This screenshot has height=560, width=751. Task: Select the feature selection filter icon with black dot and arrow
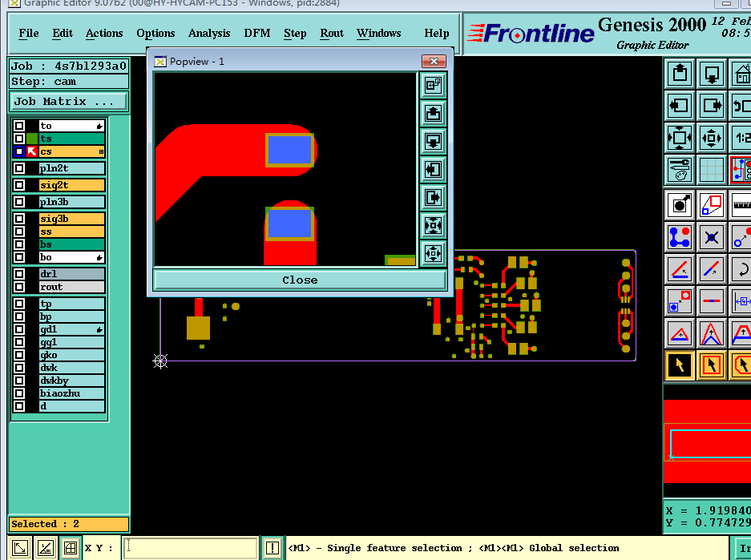[x=680, y=205]
